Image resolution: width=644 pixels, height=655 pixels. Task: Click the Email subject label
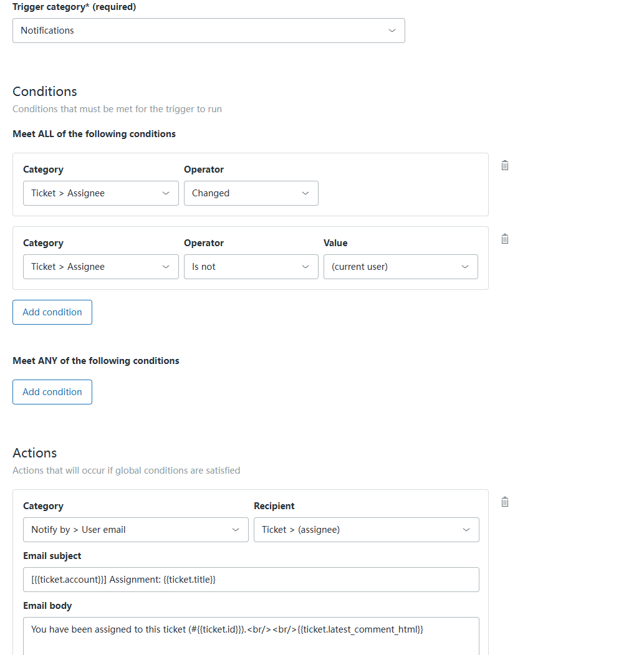52,556
